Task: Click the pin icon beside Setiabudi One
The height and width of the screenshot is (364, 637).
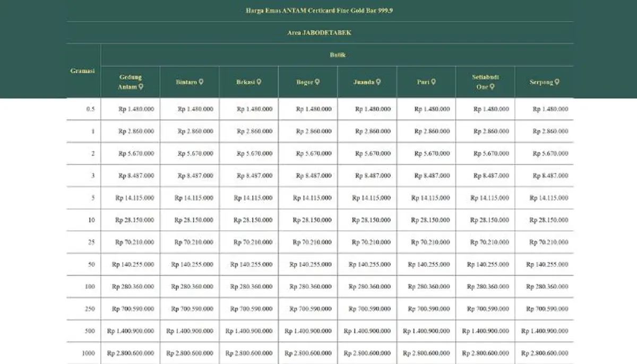Action: tap(492, 86)
